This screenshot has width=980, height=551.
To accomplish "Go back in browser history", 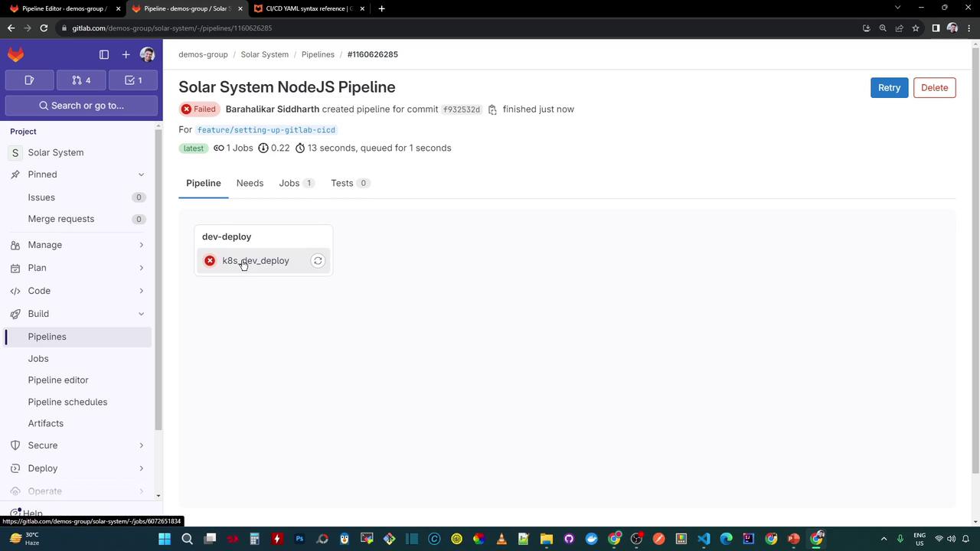I will pos(11,28).
